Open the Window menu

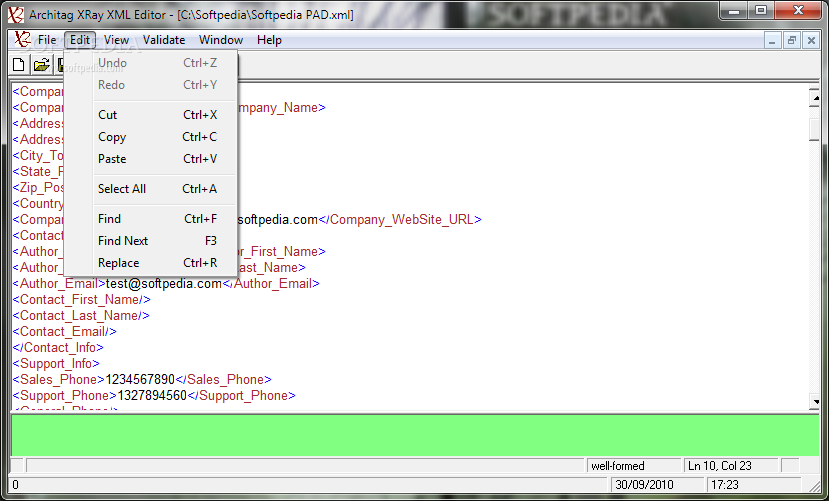[221, 40]
